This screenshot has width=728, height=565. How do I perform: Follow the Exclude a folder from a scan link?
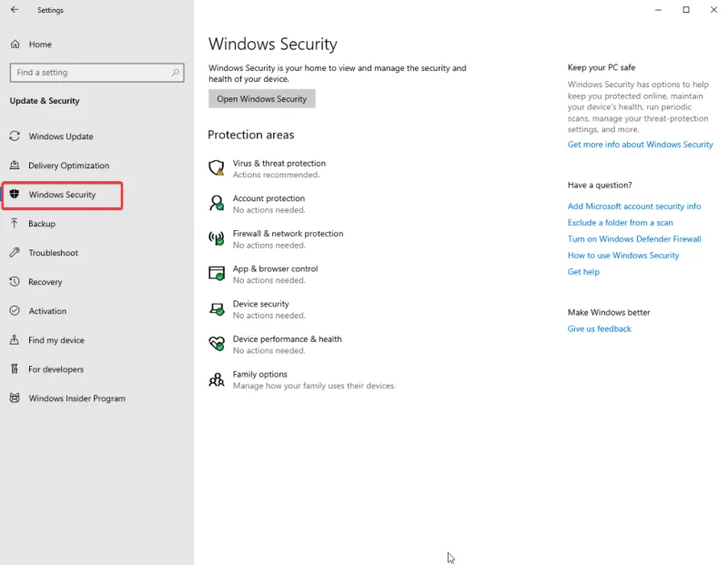[619, 222]
